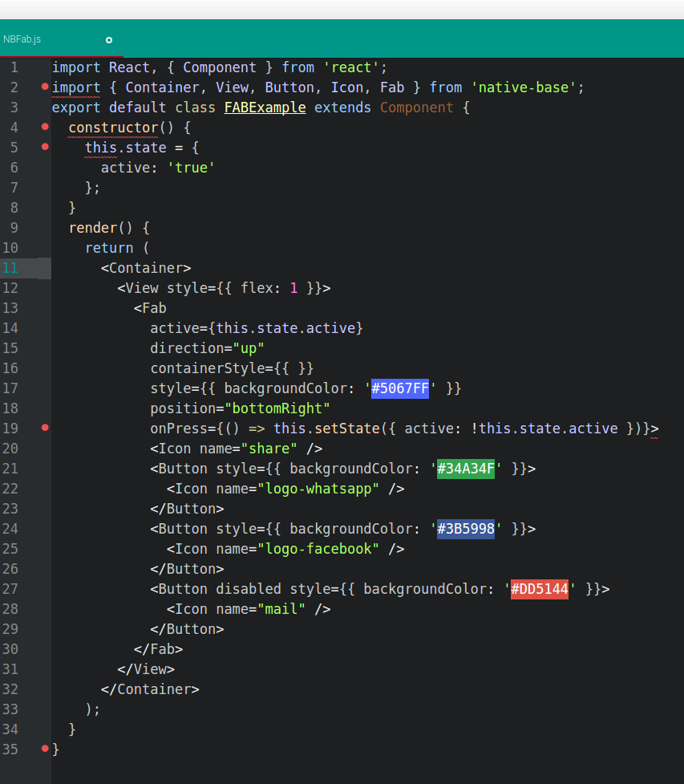Click the red breakpoint dot on line 4
This screenshot has height=784, width=684.
(x=45, y=126)
